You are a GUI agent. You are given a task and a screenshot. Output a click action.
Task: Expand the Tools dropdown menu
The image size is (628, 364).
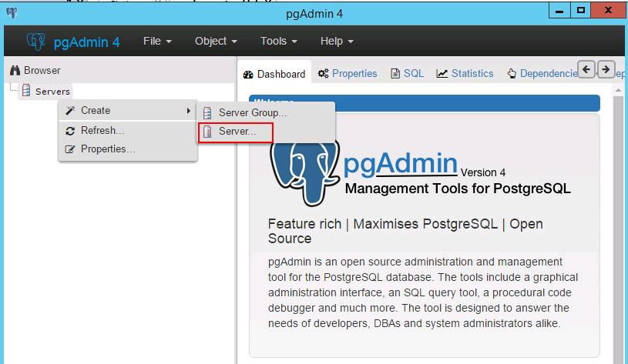278,41
